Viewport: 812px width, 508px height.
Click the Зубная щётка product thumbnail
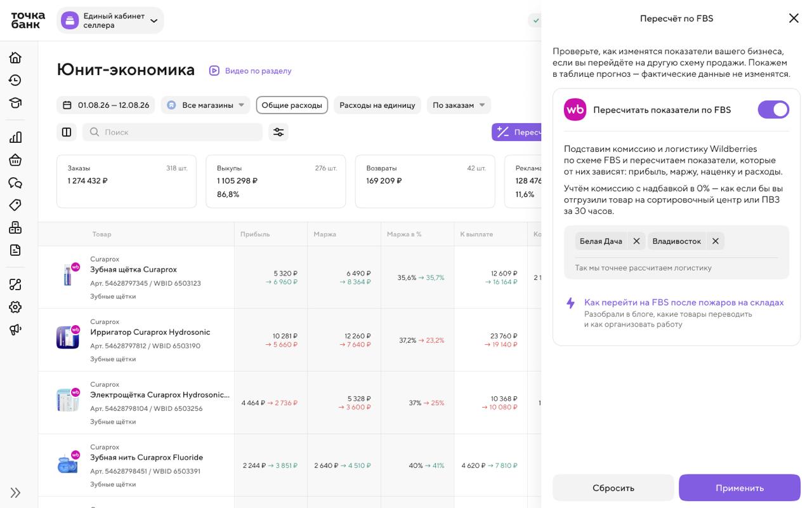[x=68, y=275]
